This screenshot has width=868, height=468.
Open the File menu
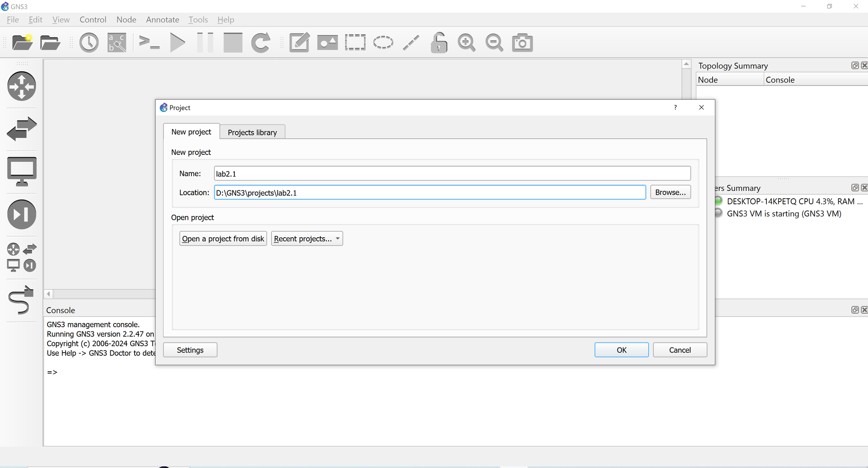pos(13,20)
